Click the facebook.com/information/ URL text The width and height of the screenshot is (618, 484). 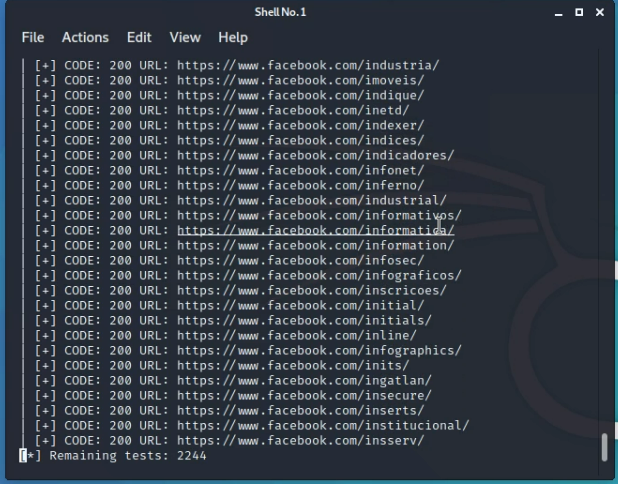click(x=316, y=246)
